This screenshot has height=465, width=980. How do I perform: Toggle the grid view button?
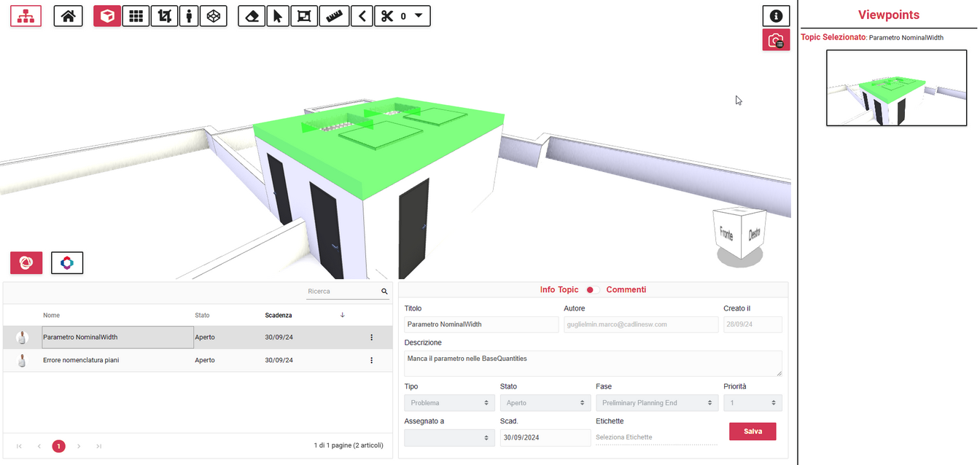coord(135,16)
